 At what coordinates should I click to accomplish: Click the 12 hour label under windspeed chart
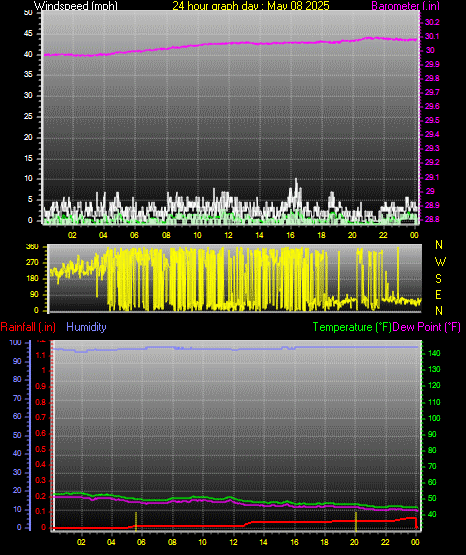point(229,235)
